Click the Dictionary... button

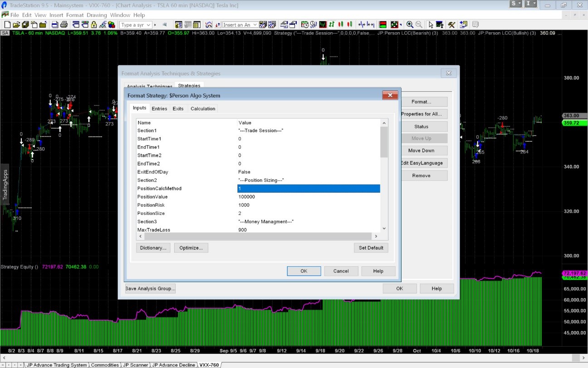[x=153, y=248]
